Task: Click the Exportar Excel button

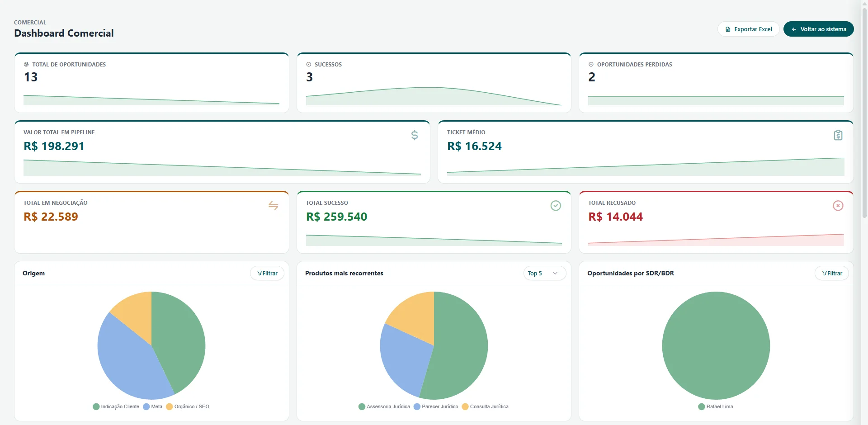Action: click(748, 29)
